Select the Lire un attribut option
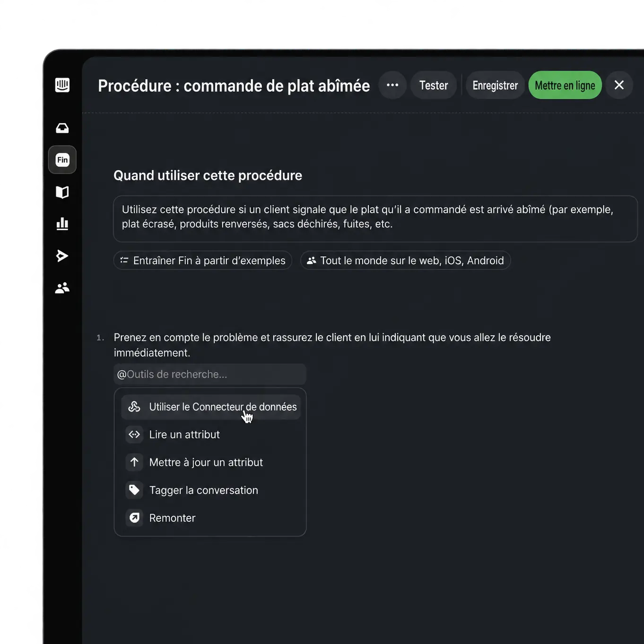Screen dimensions: 644x644 point(211,435)
